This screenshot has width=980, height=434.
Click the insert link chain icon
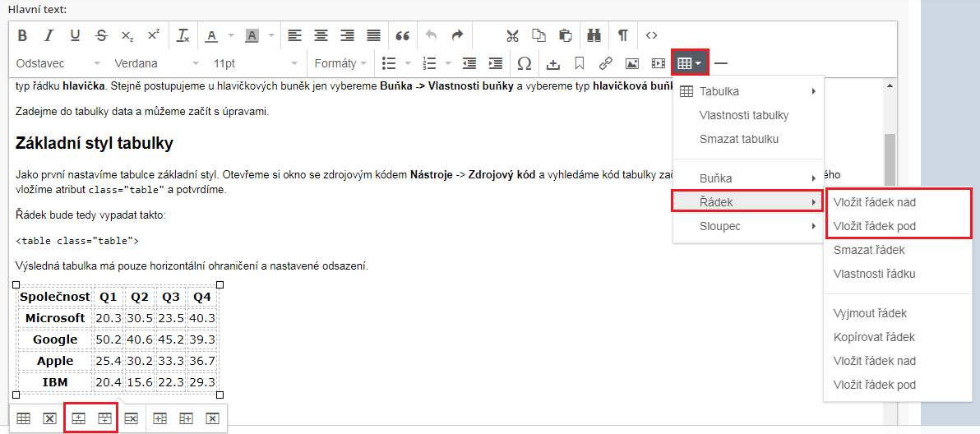605,63
